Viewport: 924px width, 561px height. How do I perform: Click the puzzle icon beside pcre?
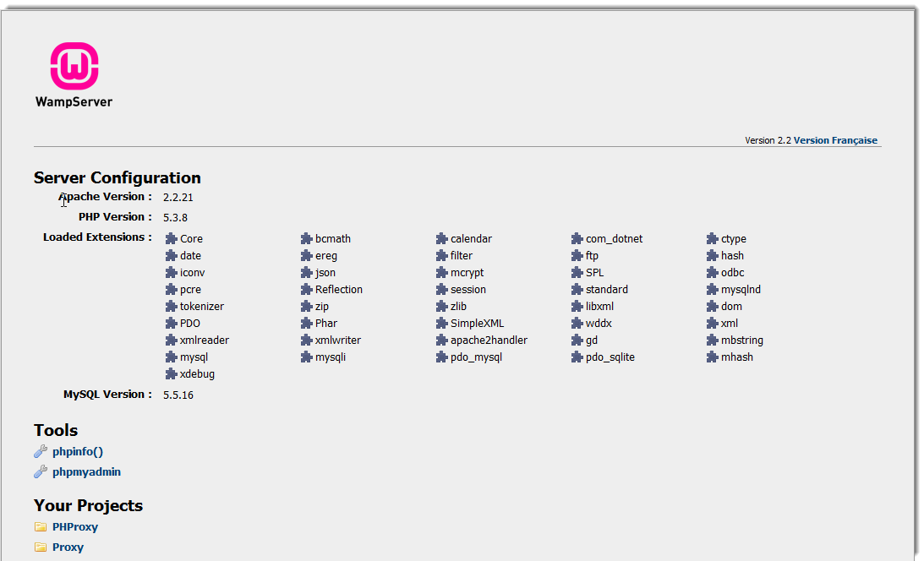(x=171, y=290)
